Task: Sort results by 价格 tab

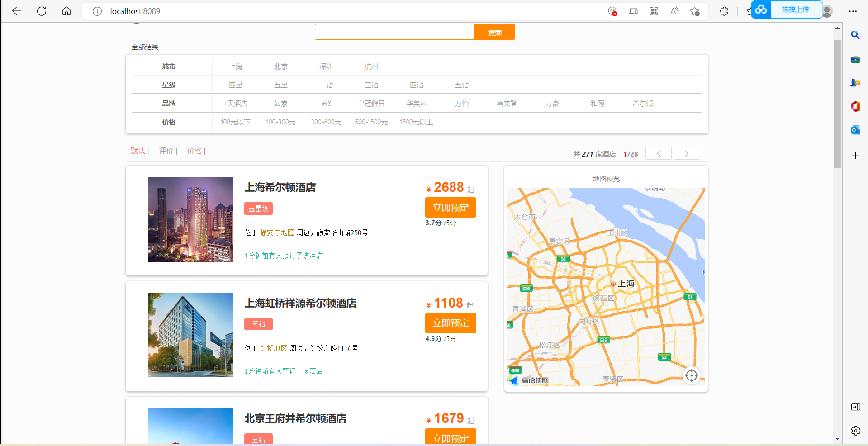Action: pos(194,151)
